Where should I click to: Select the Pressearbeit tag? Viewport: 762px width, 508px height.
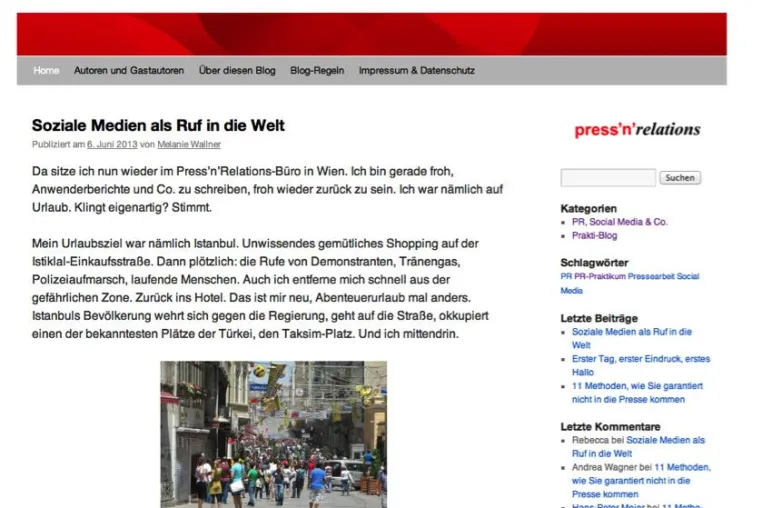pos(651,276)
